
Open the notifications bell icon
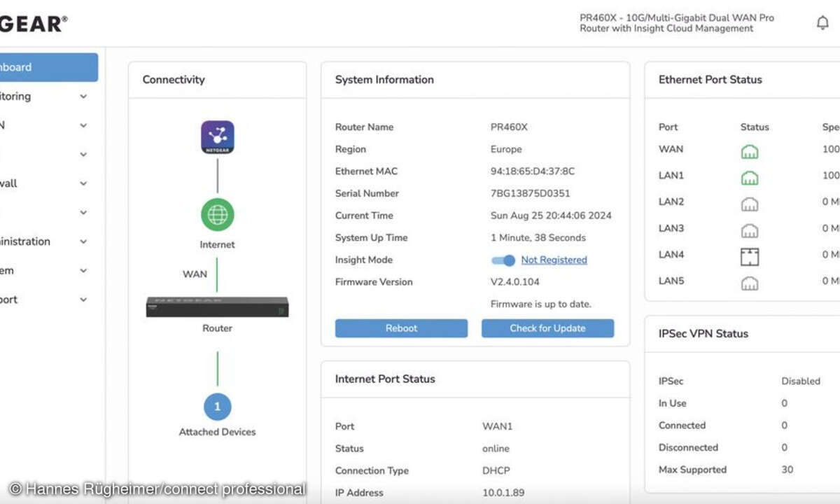pos(822,23)
